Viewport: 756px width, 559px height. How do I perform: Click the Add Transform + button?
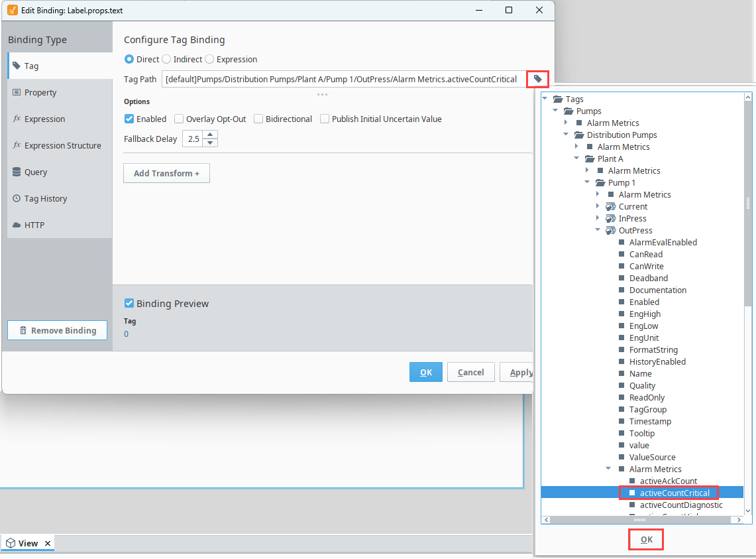point(166,173)
